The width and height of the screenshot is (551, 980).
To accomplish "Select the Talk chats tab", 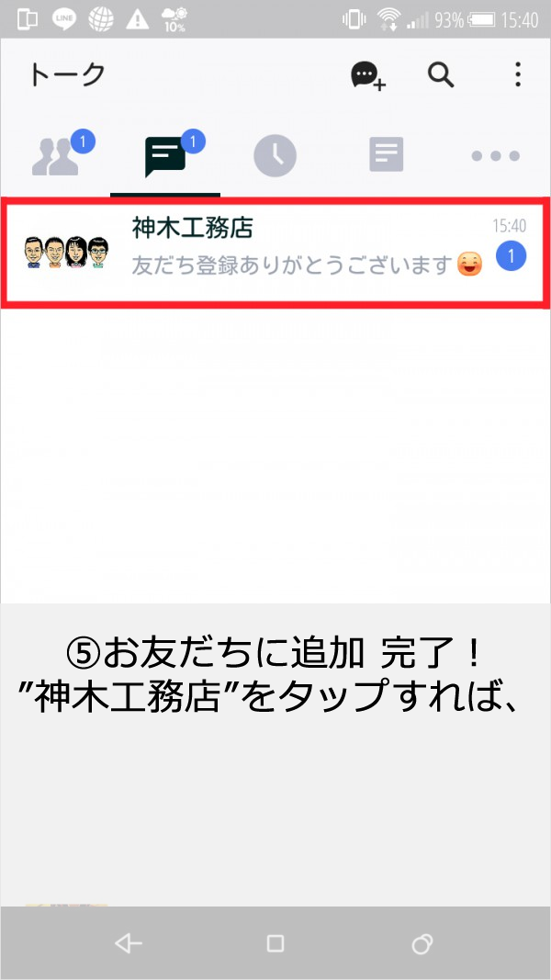I will click(165, 155).
